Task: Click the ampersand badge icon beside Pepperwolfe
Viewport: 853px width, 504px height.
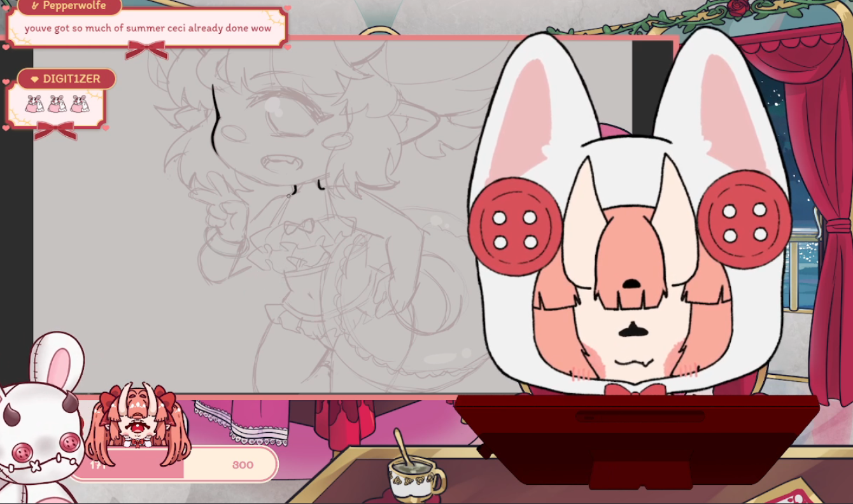Action: tap(35, 6)
